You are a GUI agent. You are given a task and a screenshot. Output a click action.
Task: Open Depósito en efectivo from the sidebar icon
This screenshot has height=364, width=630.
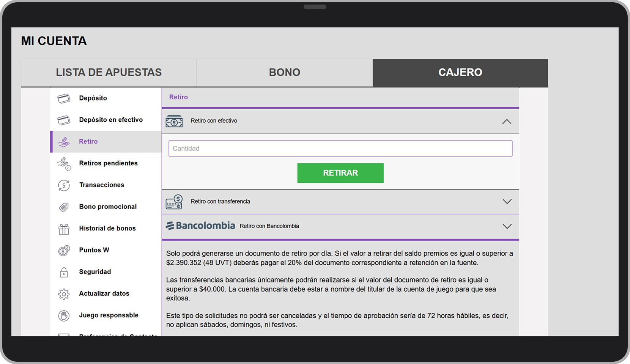[x=64, y=119]
